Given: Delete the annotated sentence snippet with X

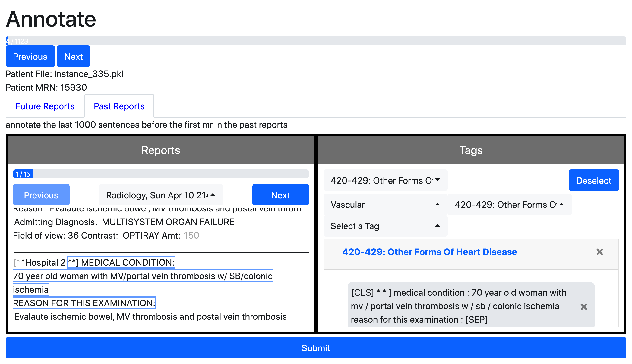Looking at the screenshot, I should click(584, 307).
